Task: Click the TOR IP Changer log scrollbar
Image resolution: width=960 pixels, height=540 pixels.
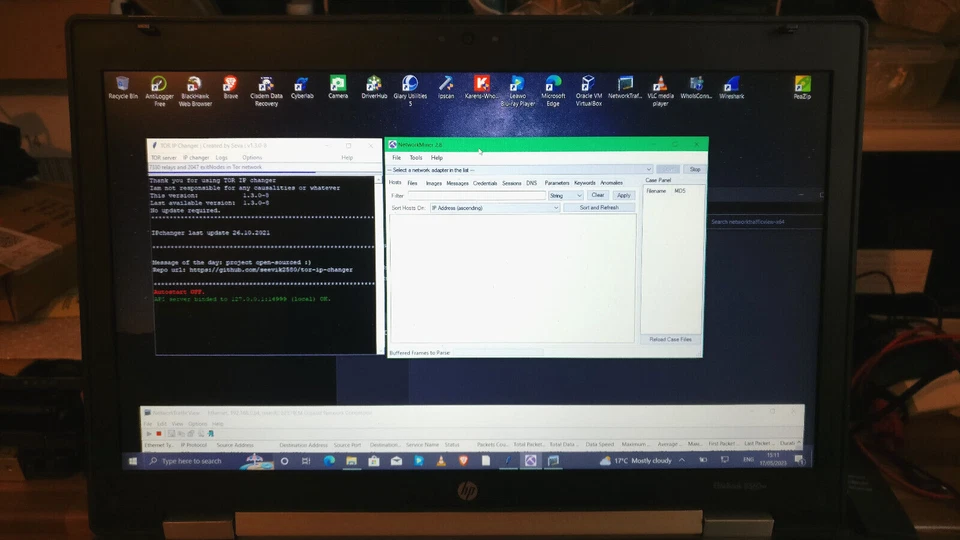Action: point(378,264)
